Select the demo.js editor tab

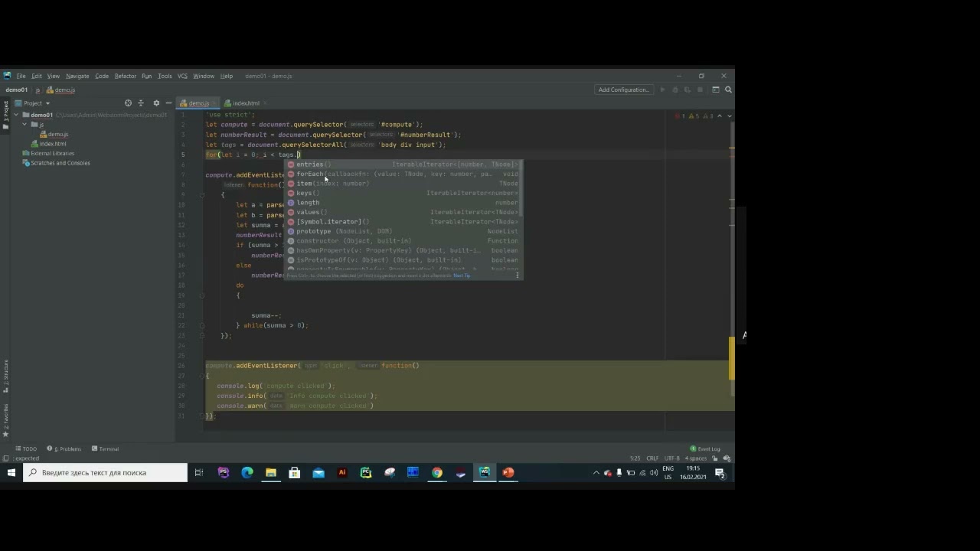[198, 103]
